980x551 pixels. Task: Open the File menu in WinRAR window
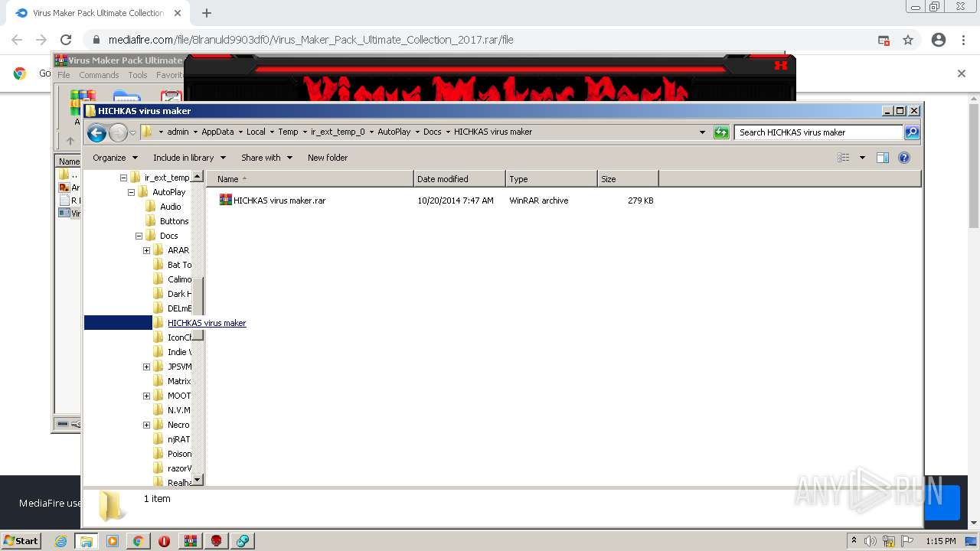tap(64, 75)
